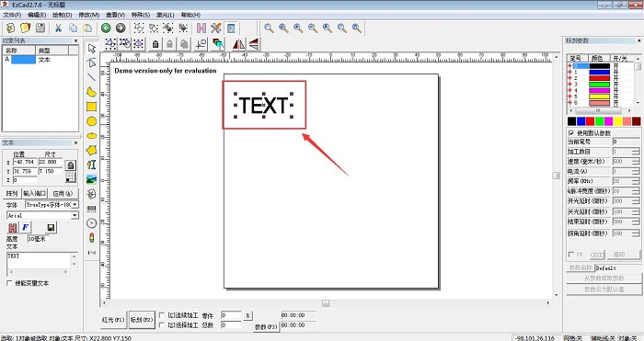
Task: Click the 标刻(F2) mark button
Action: pos(142,319)
